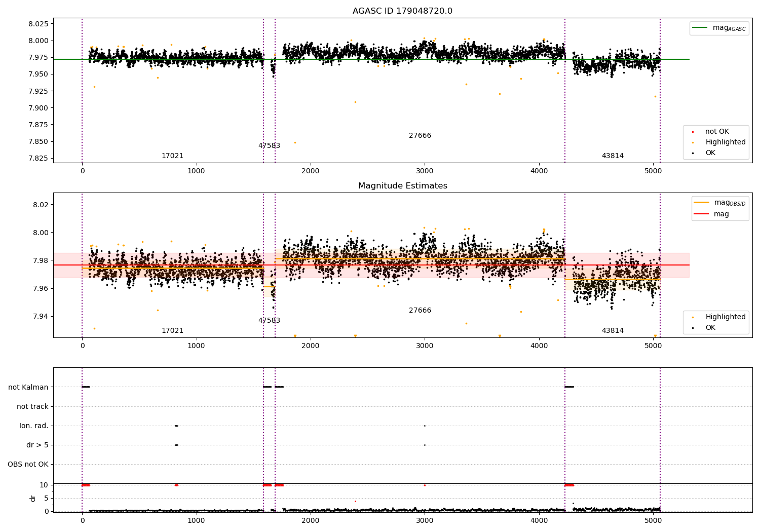760x532 pixels.
Task: Click the 'Ion. rad.' axis label
Action: pos(34,426)
